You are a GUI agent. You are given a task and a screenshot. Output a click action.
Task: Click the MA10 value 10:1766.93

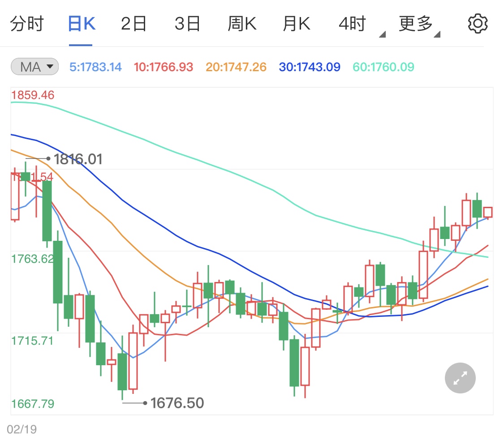[x=163, y=67]
